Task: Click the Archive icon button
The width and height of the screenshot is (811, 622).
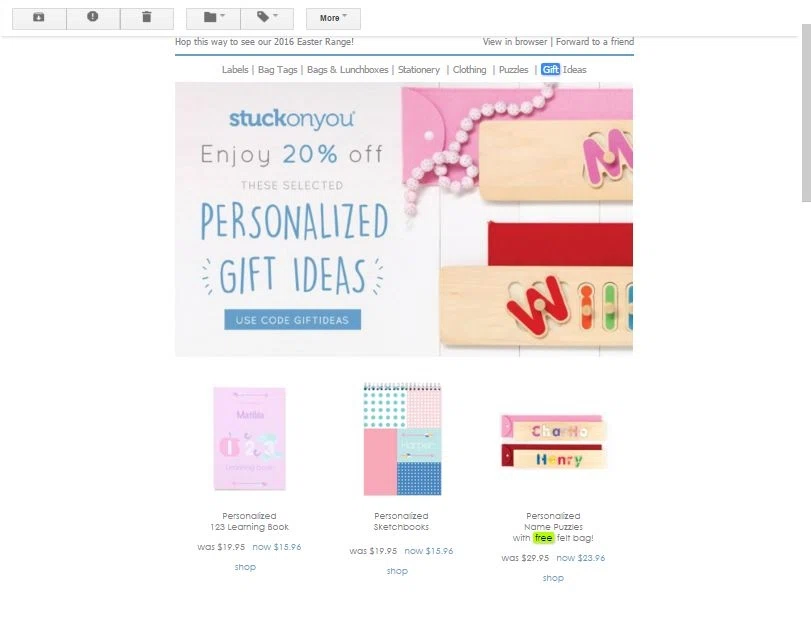Action: coord(39,18)
